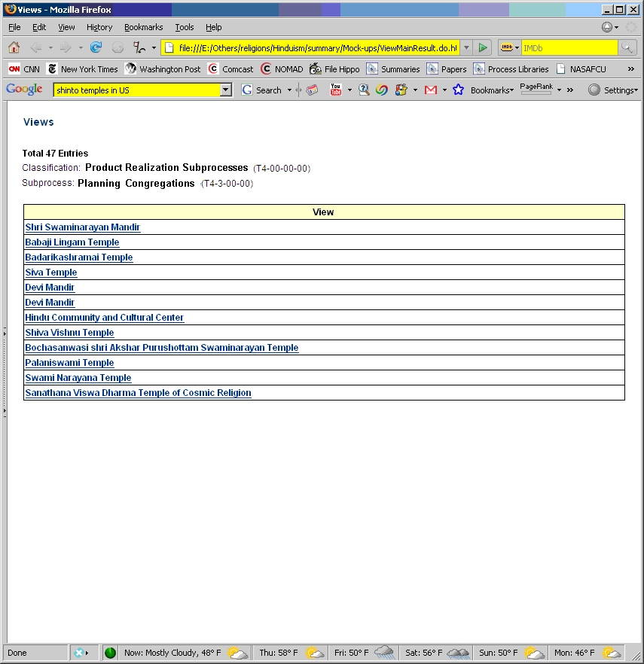Open the PageRank dropdown arrow
The width and height of the screenshot is (644, 664).
click(559, 90)
